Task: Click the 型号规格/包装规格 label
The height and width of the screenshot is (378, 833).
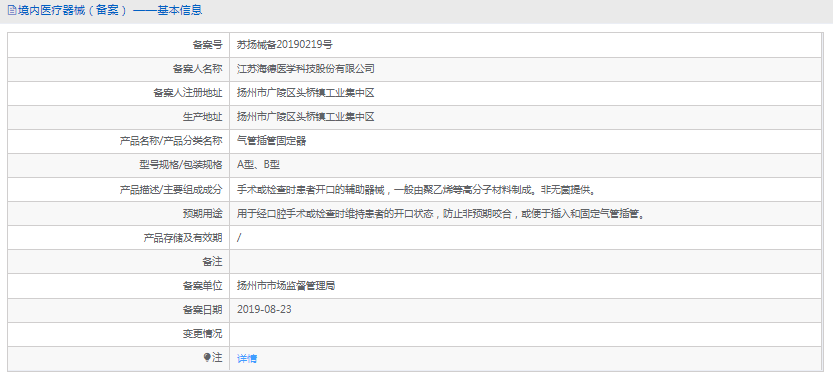Action: (181, 165)
